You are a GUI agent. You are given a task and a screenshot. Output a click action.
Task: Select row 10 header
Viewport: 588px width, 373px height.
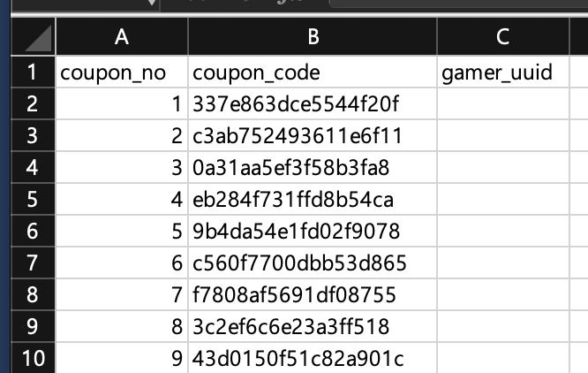coord(28,359)
